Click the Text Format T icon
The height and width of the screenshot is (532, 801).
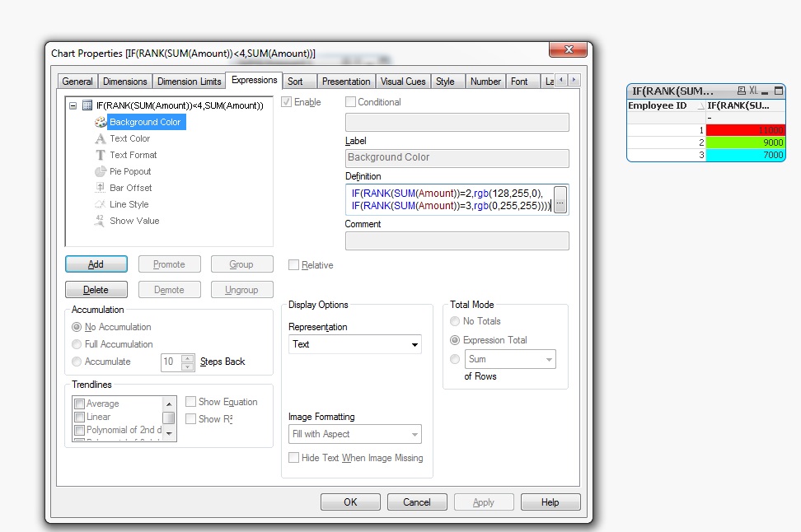tap(101, 155)
